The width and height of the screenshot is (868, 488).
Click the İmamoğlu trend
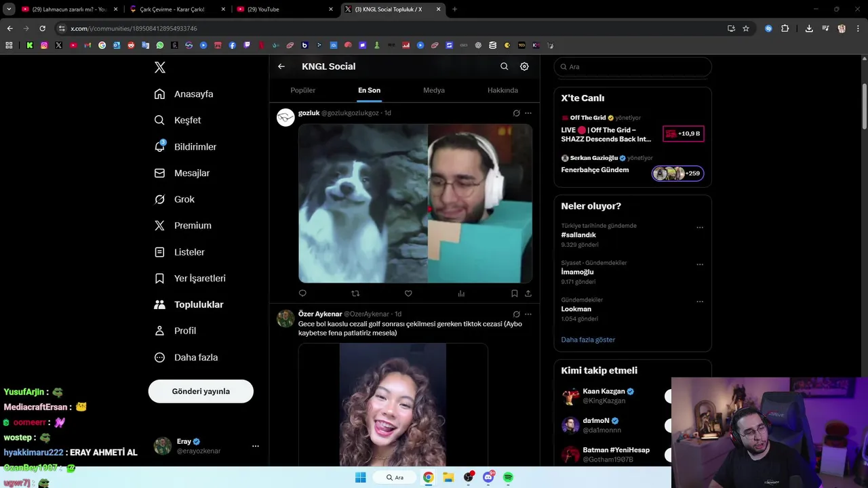pyautogui.click(x=577, y=272)
